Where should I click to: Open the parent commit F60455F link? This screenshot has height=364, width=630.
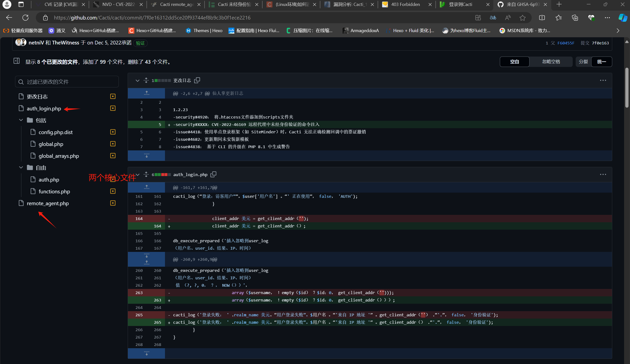566,43
